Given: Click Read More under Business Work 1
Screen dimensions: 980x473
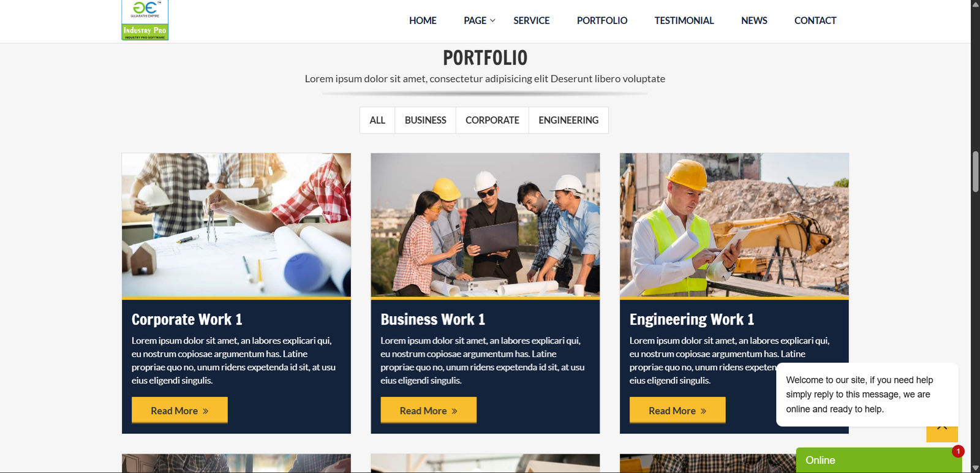Looking at the screenshot, I should tap(429, 410).
